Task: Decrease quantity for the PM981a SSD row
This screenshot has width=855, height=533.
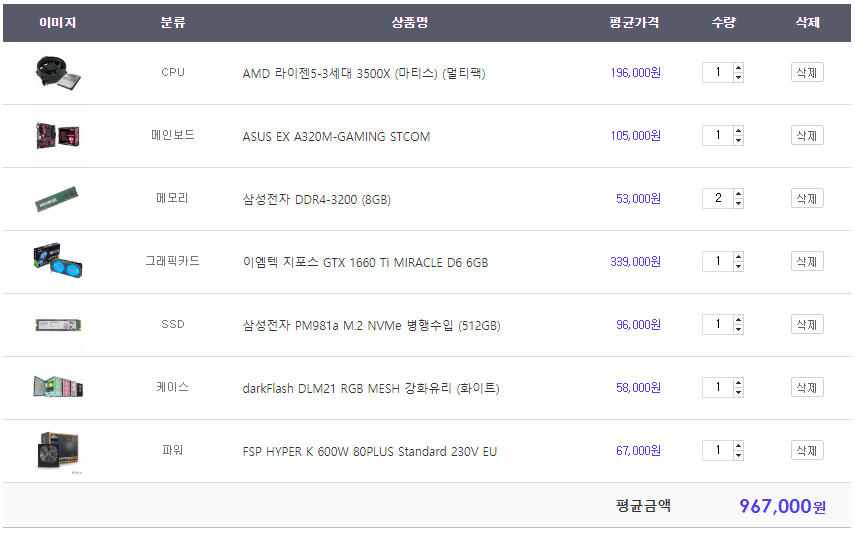Action: coord(738,329)
